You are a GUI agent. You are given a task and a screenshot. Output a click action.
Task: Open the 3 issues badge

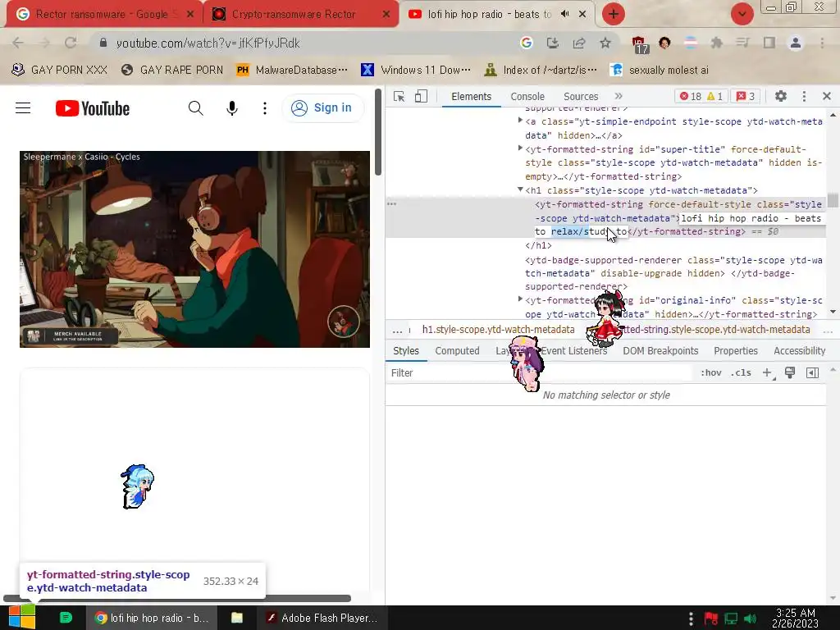[745, 97]
